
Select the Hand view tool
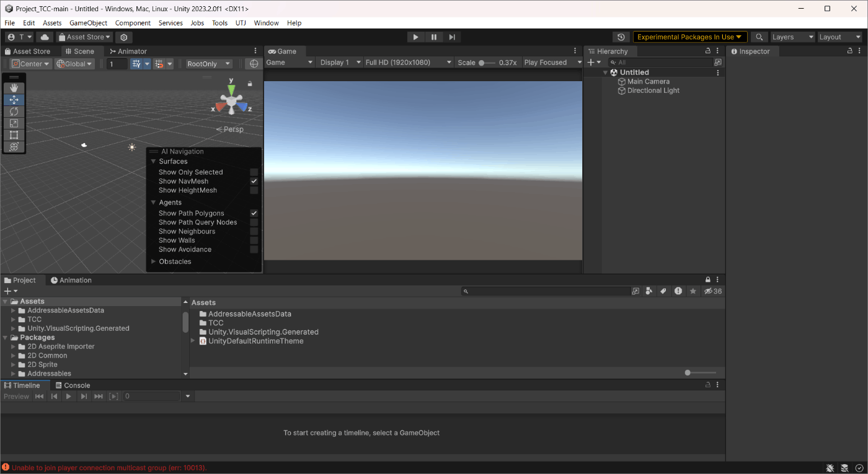(14, 88)
